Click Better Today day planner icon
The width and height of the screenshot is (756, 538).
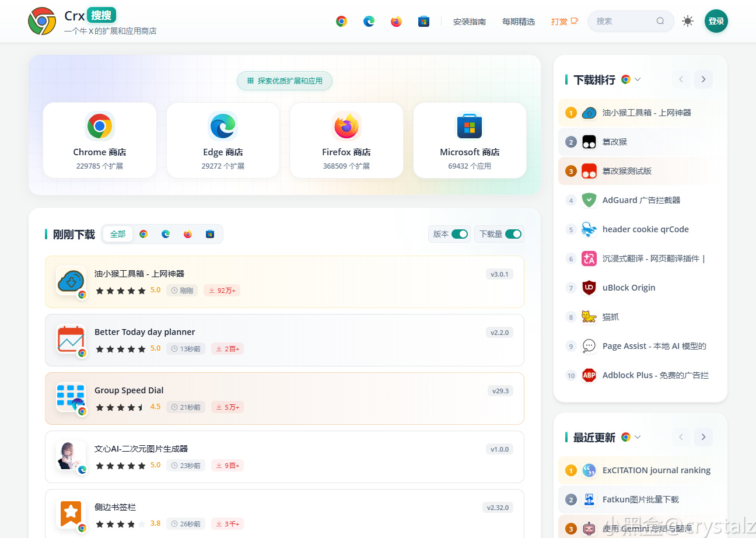tap(71, 340)
